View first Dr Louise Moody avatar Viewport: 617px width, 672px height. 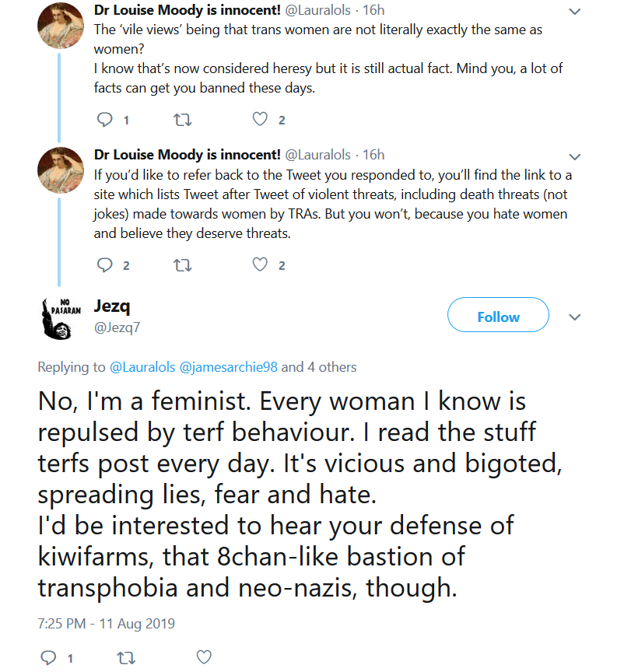61,26
